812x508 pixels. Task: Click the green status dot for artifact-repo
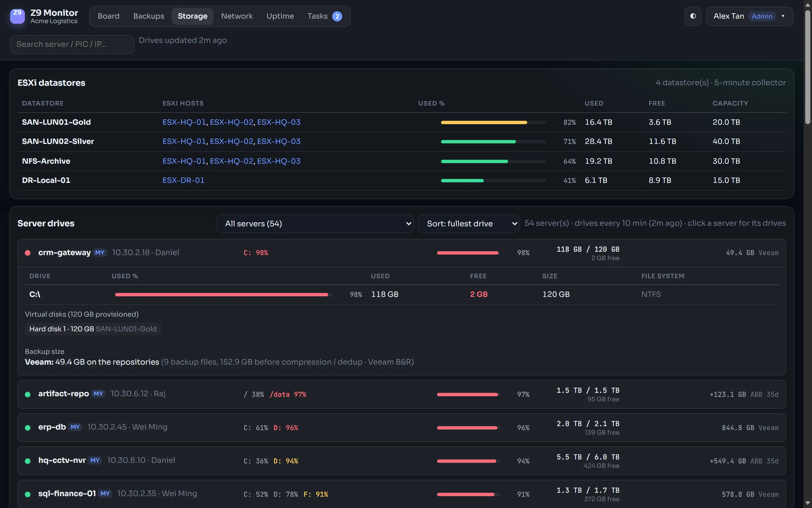coord(28,394)
